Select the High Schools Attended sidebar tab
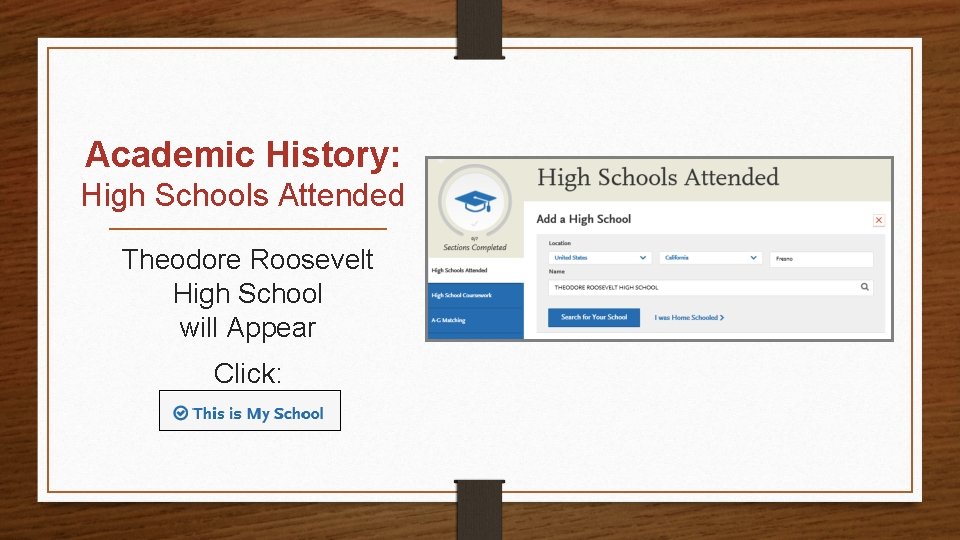Image resolution: width=960 pixels, height=540 pixels. coord(476,270)
